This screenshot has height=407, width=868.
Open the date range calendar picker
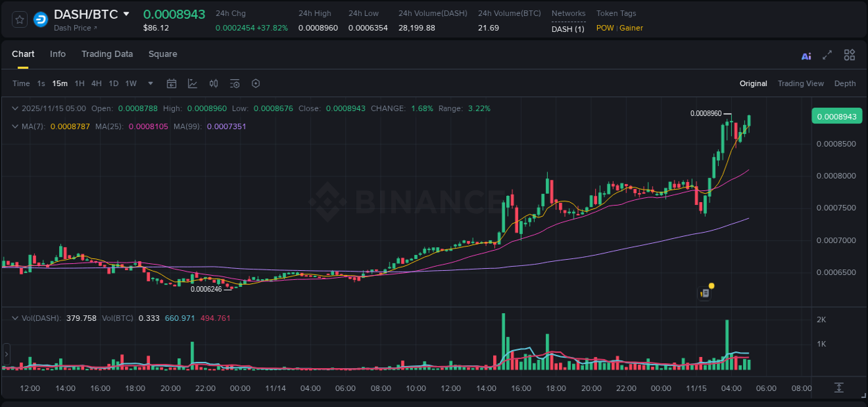(172, 83)
